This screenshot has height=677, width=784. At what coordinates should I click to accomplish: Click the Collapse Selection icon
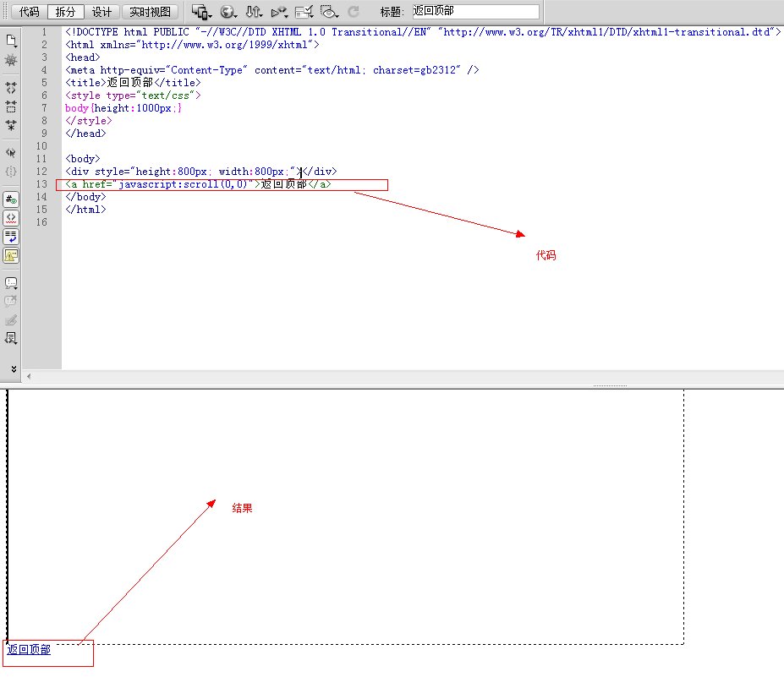tap(11, 106)
